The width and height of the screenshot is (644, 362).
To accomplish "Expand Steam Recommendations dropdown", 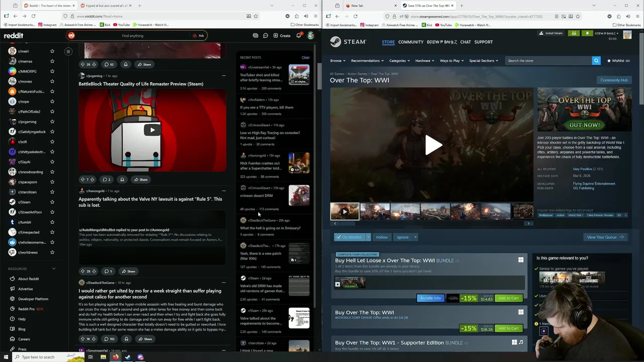I will [367, 61].
